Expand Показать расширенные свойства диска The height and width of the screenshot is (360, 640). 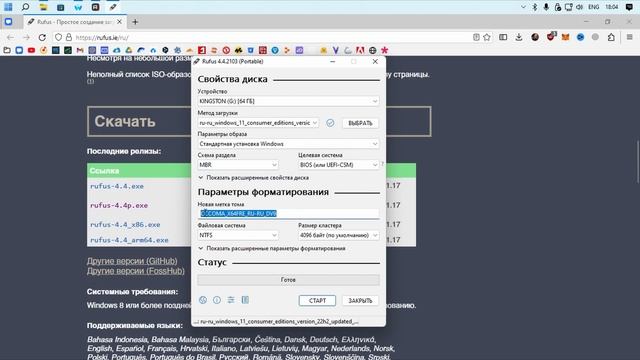click(x=253, y=178)
